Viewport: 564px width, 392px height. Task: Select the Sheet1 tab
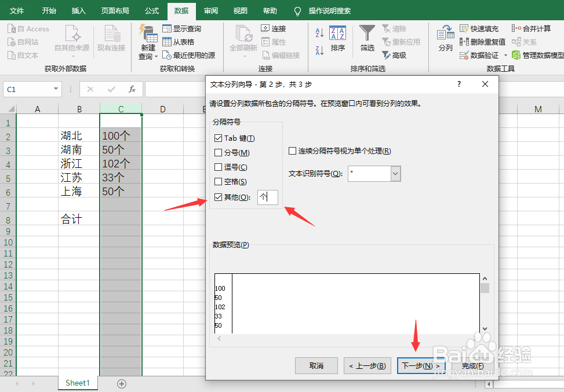[78, 383]
